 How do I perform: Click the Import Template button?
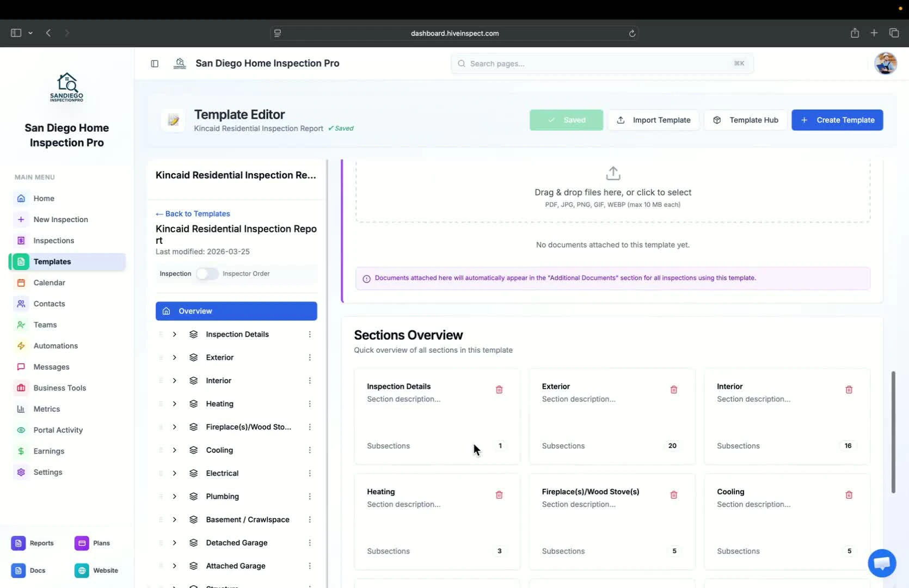click(x=653, y=120)
